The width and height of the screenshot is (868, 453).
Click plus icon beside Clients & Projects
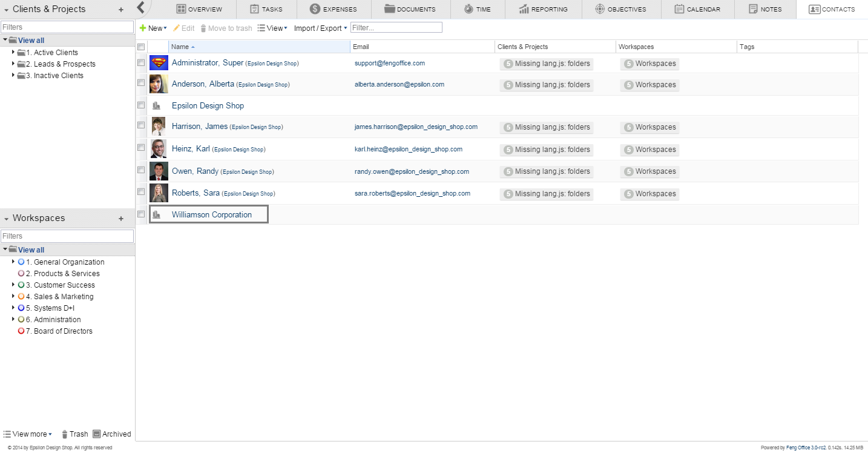point(121,10)
